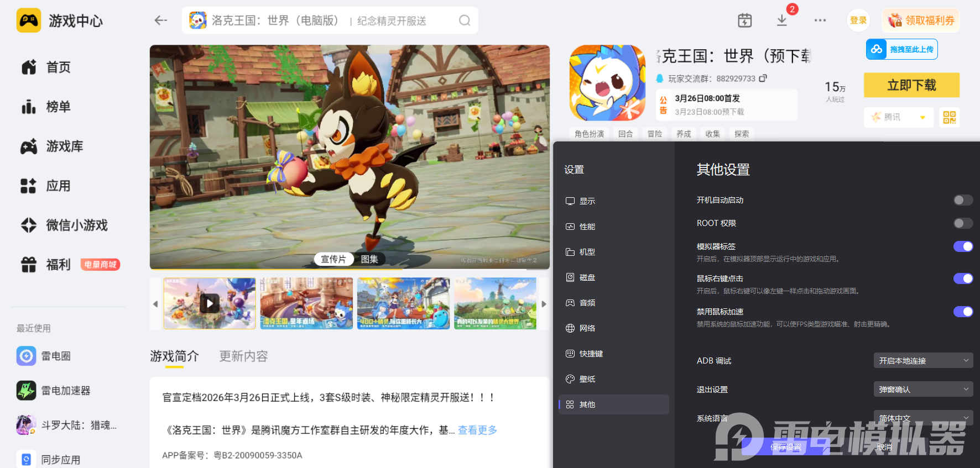The width and height of the screenshot is (980, 468).
Task: Open the 榜单 rankings page
Action: (x=46, y=107)
